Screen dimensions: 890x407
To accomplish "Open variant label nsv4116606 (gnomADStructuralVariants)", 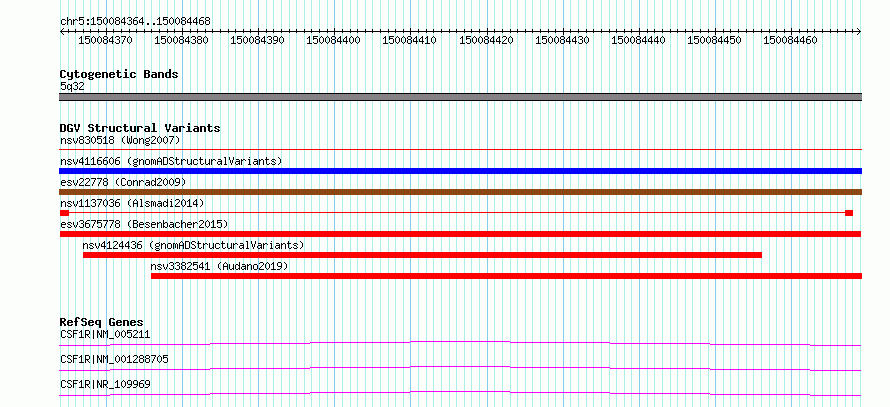I will pyautogui.click(x=171, y=161).
